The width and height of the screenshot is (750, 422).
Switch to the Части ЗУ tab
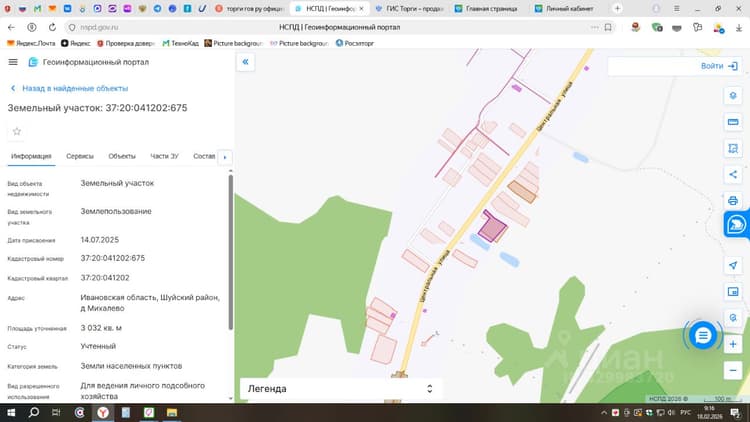[165, 156]
